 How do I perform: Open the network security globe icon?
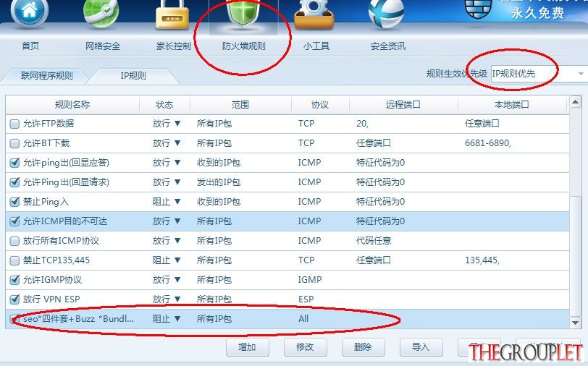pyautogui.click(x=101, y=13)
